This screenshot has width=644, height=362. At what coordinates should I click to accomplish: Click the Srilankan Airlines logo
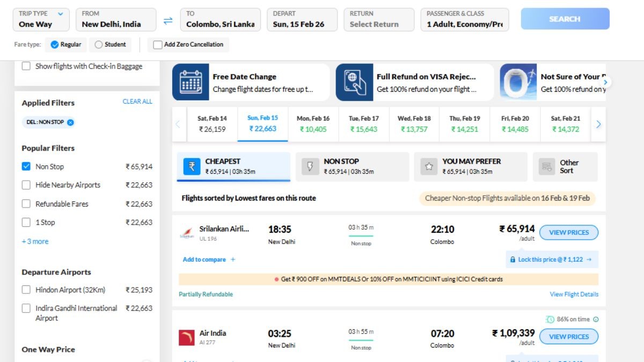(x=187, y=233)
